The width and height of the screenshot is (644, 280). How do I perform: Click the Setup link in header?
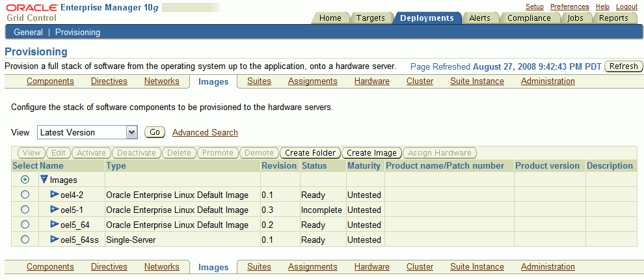[x=534, y=7]
